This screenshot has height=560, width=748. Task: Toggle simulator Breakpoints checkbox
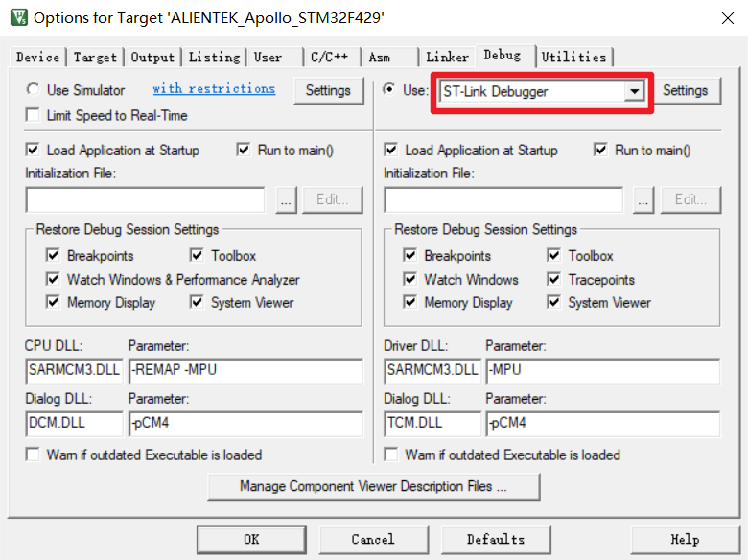[x=53, y=255]
